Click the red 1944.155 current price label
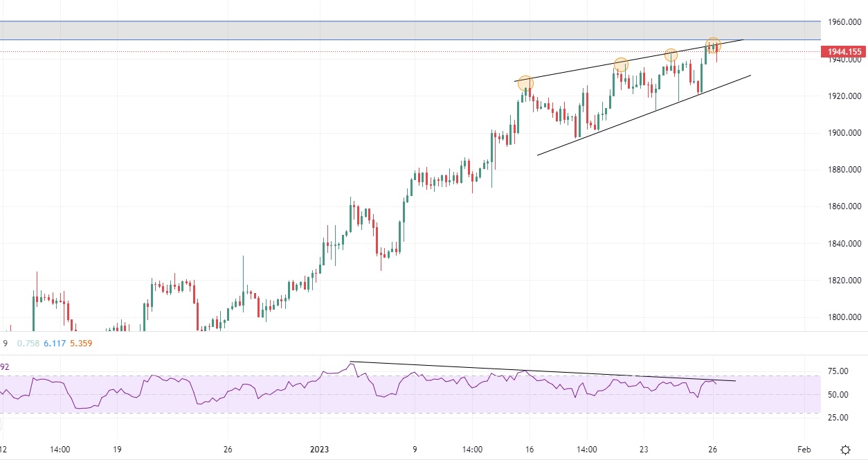This screenshot has height=460, width=868. (x=843, y=52)
